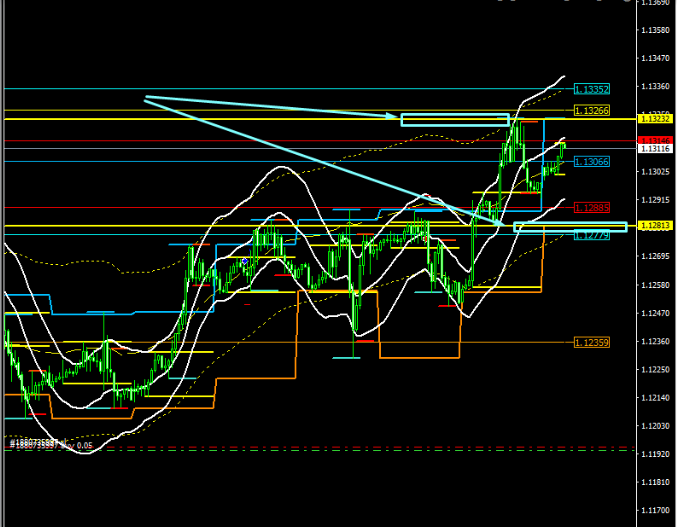Click the 1.11700 price scale value

point(656,510)
